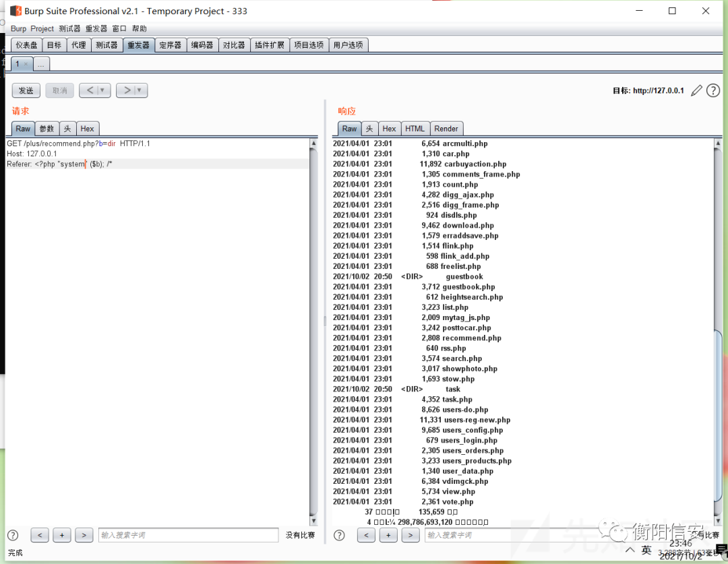The height and width of the screenshot is (564, 728).
Task: Click request search previous < button
Action: pos(40,535)
